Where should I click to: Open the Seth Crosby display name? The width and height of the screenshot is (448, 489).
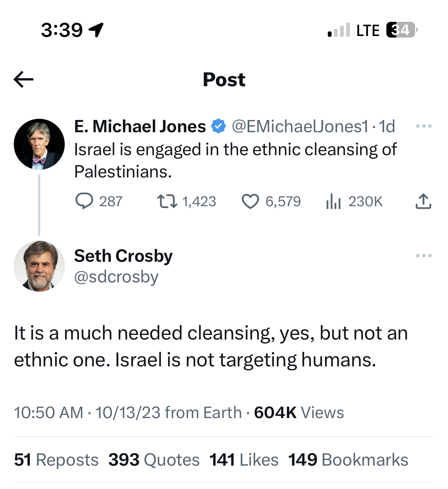click(x=123, y=256)
